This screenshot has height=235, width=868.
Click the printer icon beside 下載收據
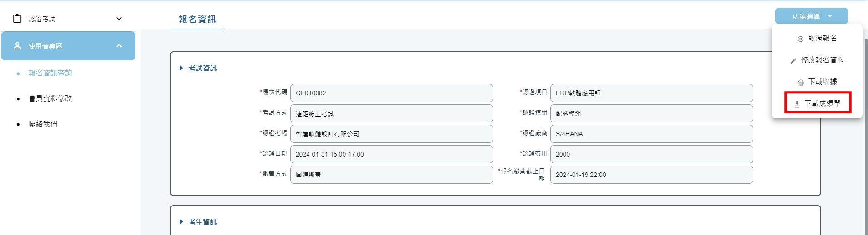[801, 82]
